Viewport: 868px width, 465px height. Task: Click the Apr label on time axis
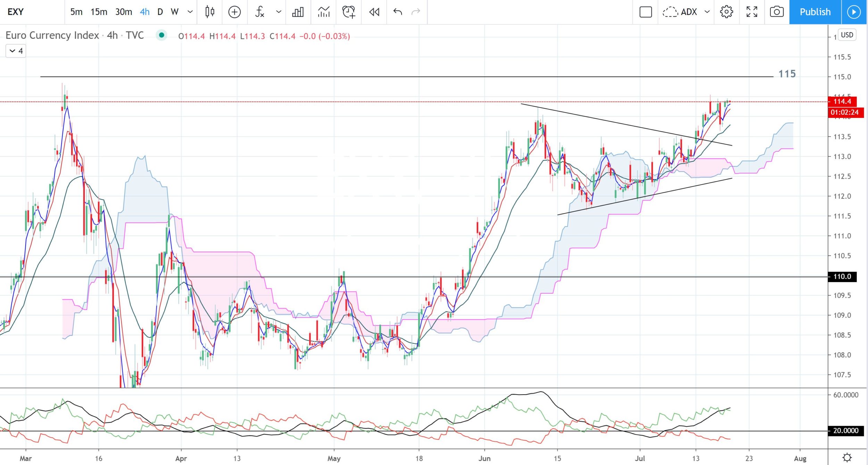pos(181,458)
